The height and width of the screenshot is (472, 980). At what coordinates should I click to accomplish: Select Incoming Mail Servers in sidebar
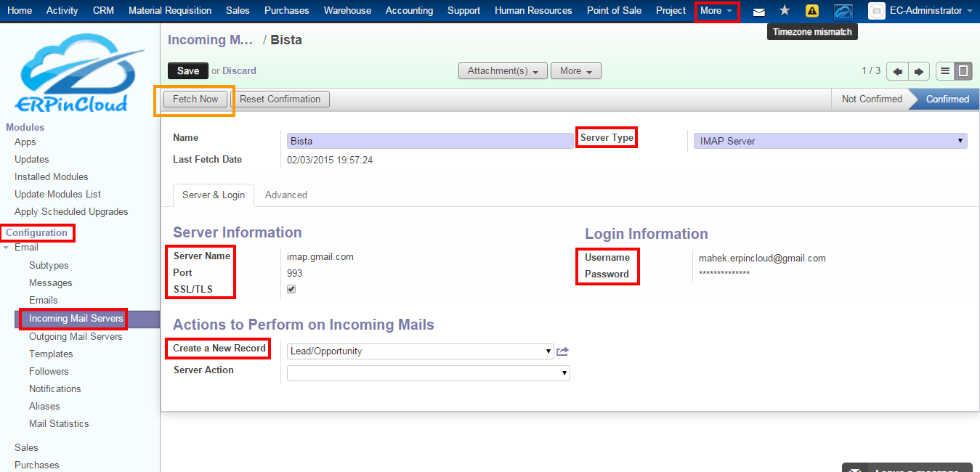click(76, 319)
